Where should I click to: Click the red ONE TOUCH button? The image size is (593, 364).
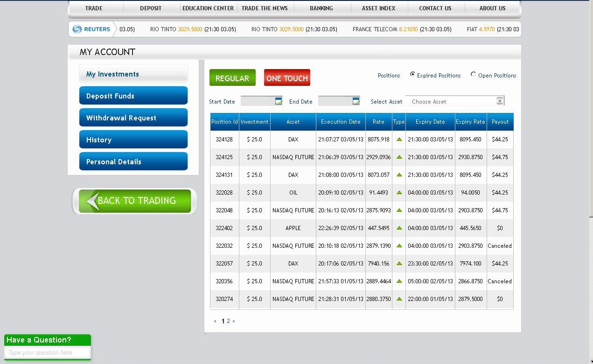click(x=287, y=77)
